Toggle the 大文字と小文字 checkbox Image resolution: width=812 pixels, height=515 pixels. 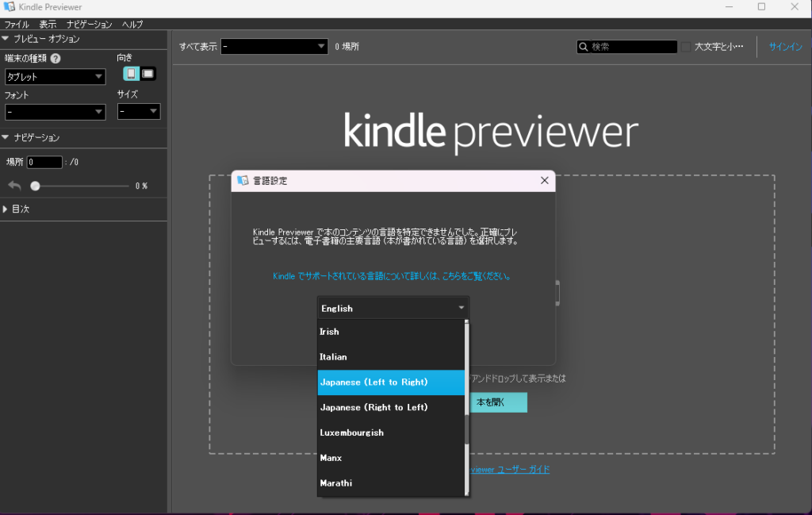click(685, 47)
